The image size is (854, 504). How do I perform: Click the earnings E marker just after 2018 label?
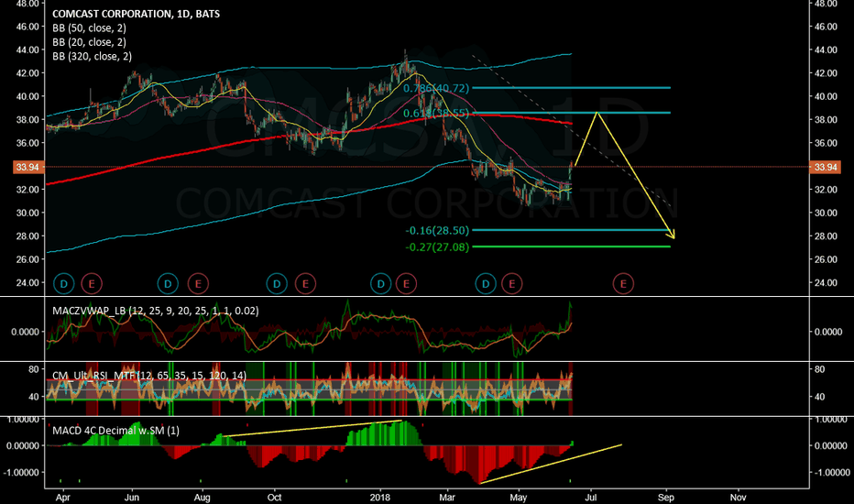406,284
